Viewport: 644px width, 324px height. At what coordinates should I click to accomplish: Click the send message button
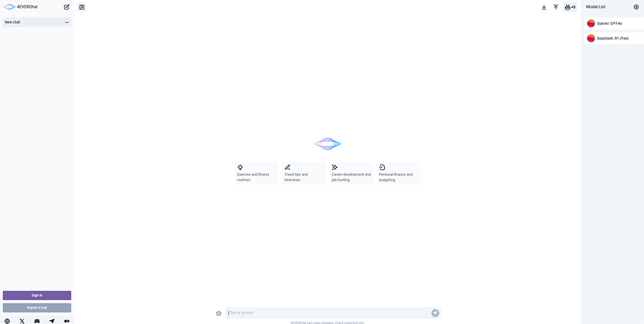click(x=435, y=313)
